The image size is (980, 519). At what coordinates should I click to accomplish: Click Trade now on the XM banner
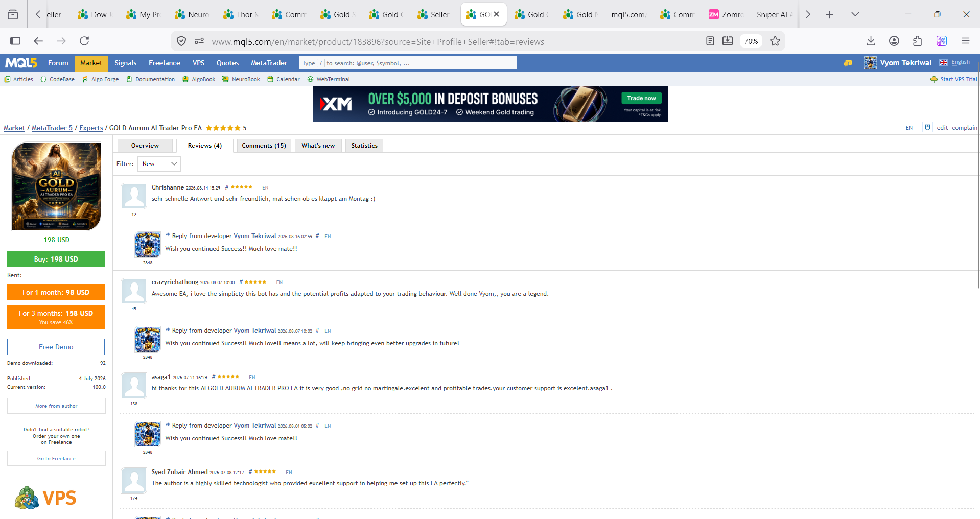point(641,98)
